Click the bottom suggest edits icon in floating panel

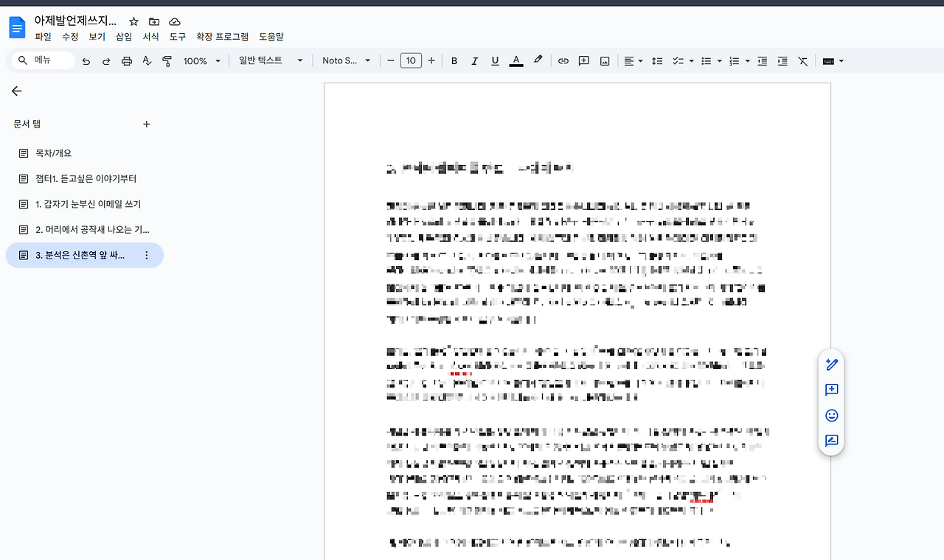[x=832, y=441]
